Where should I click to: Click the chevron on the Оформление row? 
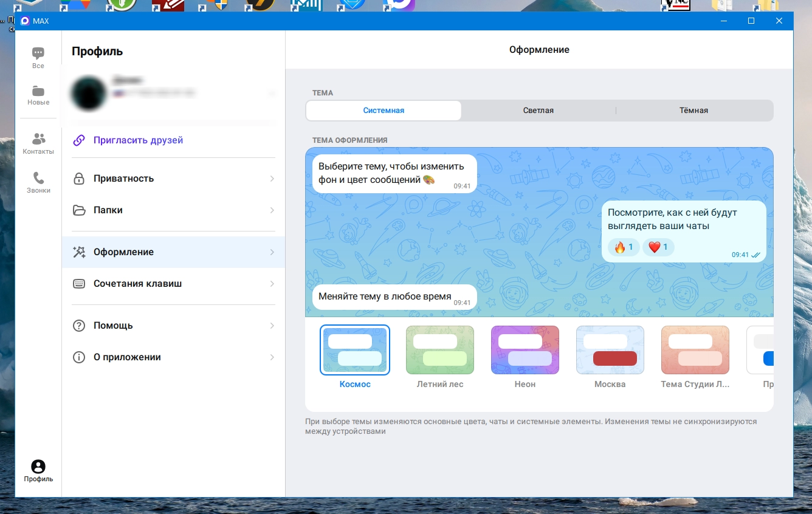272,252
